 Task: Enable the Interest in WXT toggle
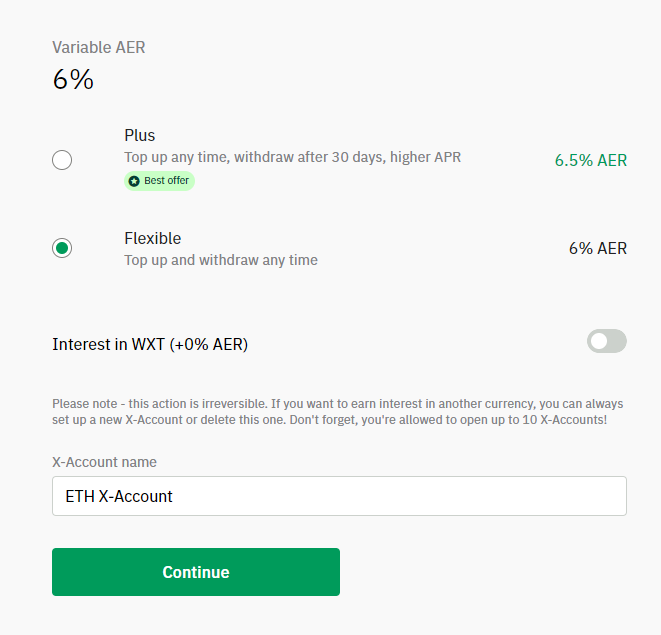pyautogui.click(x=607, y=341)
